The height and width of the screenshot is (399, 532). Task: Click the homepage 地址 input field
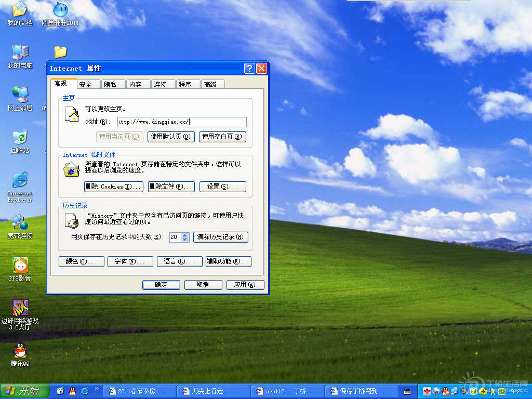181,122
